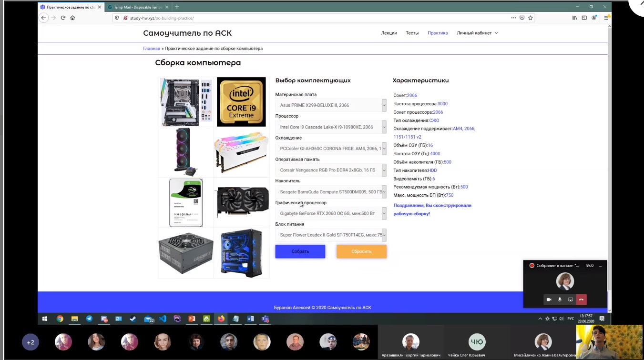Open Firefox library icon
This screenshot has height=360, width=644.
click(575, 18)
